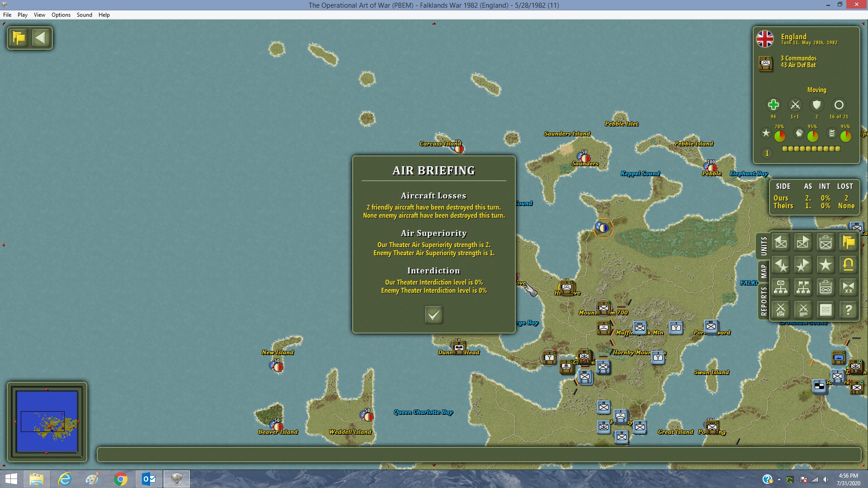Click the yellow flags icon at top left
Image resolution: width=868 pixels, height=488 pixels.
point(19,38)
